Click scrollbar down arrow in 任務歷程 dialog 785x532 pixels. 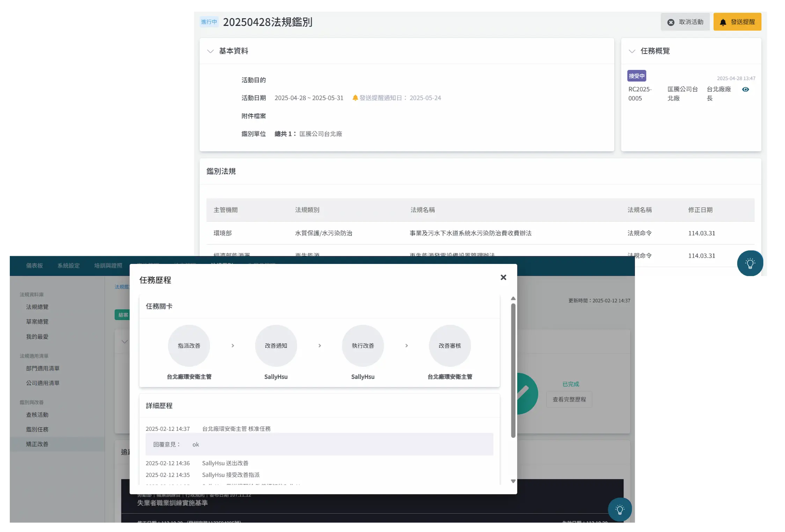coord(513,481)
